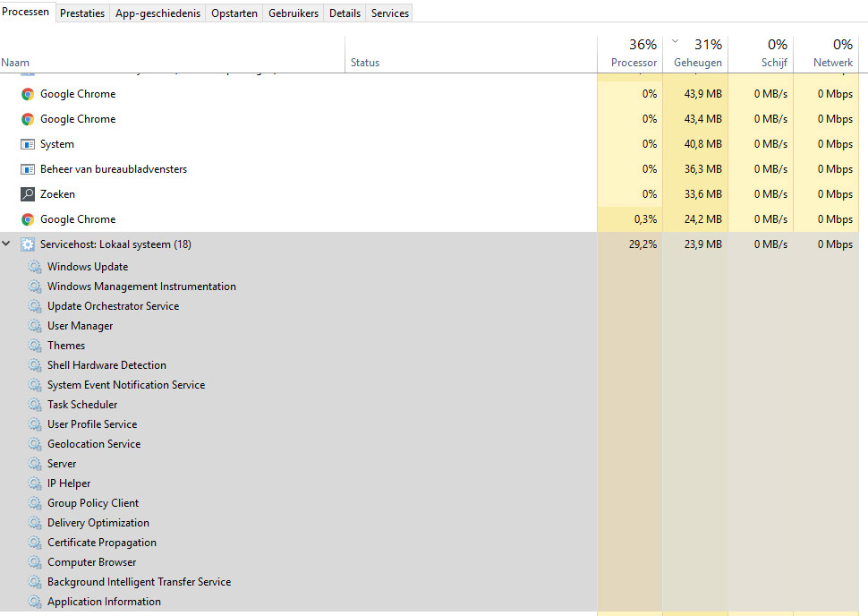Viewport: 868px width, 616px height.
Task: Open the Services tab
Action: (390, 13)
